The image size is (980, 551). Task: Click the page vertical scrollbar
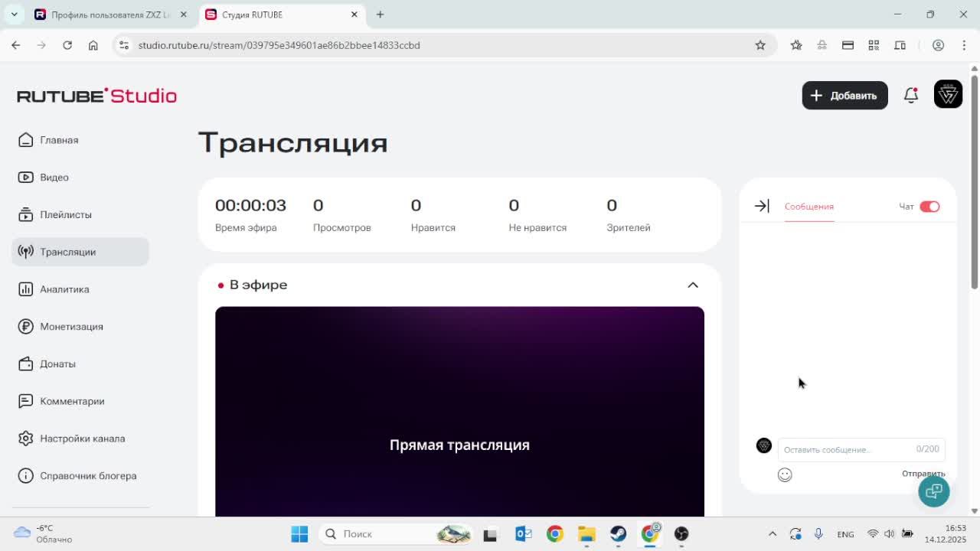pyautogui.click(x=975, y=182)
